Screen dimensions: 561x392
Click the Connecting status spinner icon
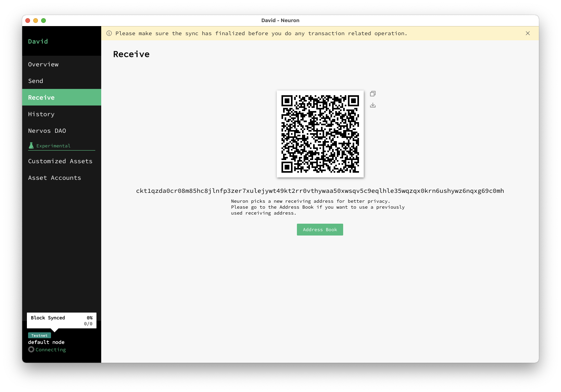[x=31, y=349]
